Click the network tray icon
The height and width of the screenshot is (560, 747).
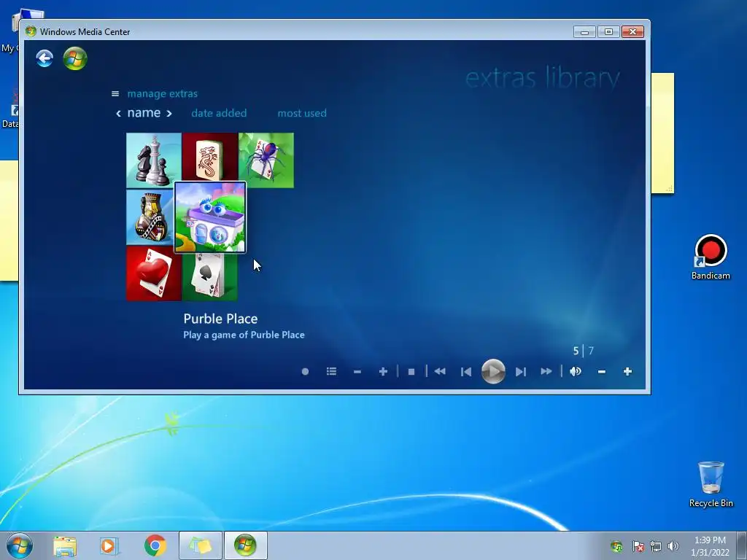(x=656, y=546)
